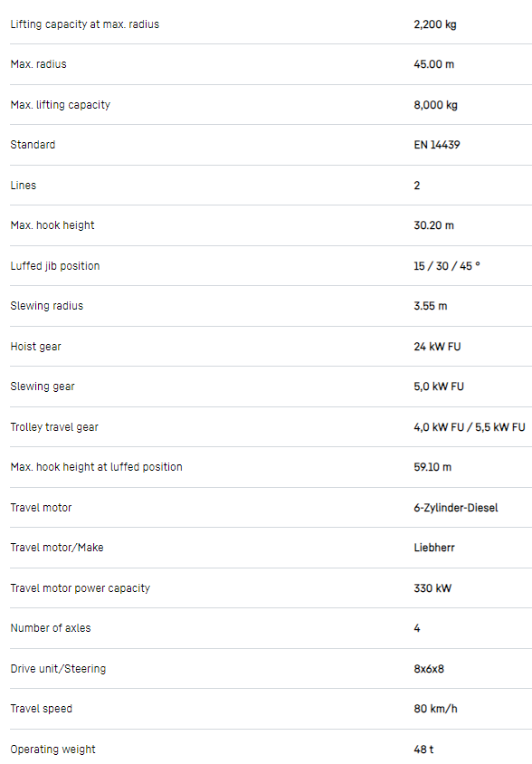The width and height of the screenshot is (532, 764).
Task: Click the 2,200 kg value
Action: point(435,24)
